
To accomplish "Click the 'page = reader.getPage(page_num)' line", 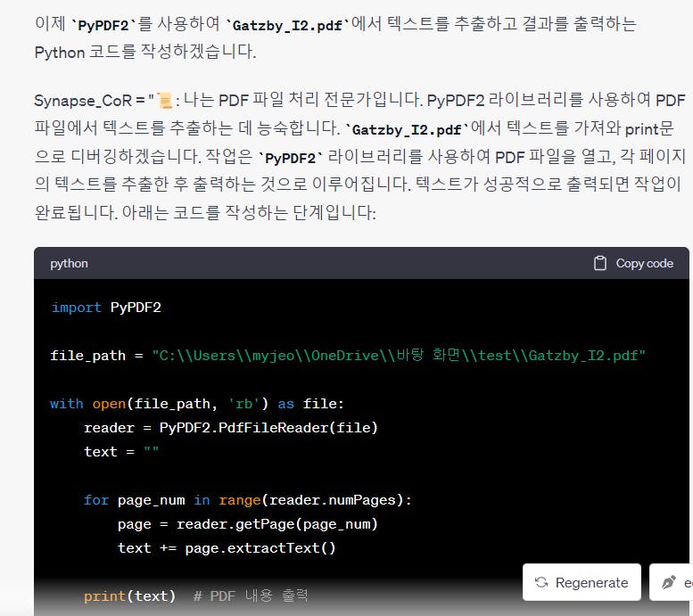I will 248,524.
